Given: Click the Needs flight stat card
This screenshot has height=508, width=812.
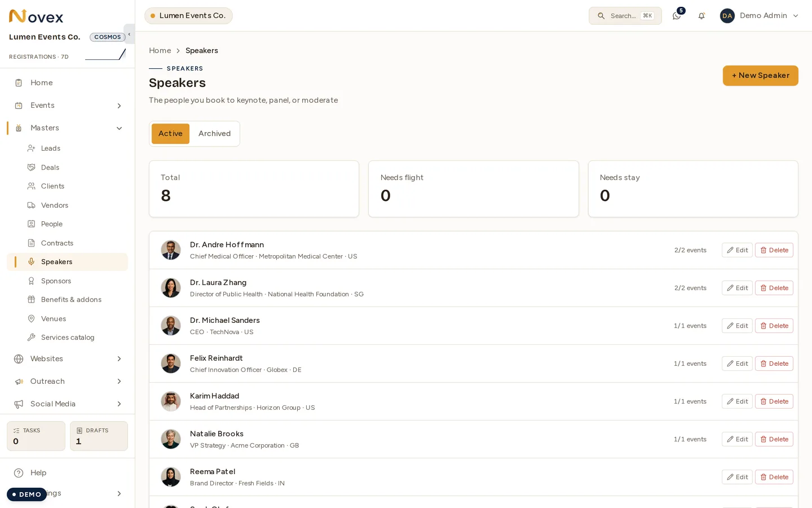Looking at the screenshot, I should tap(474, 189).
